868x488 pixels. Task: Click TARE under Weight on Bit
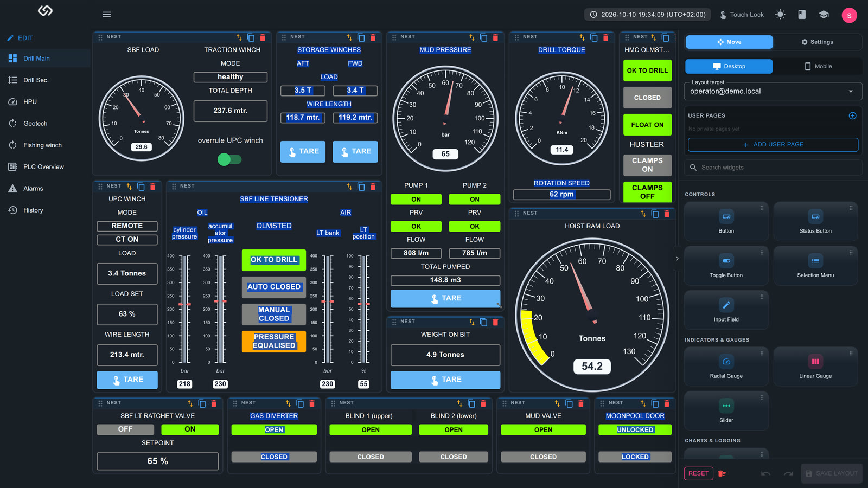tap(445, 380)
